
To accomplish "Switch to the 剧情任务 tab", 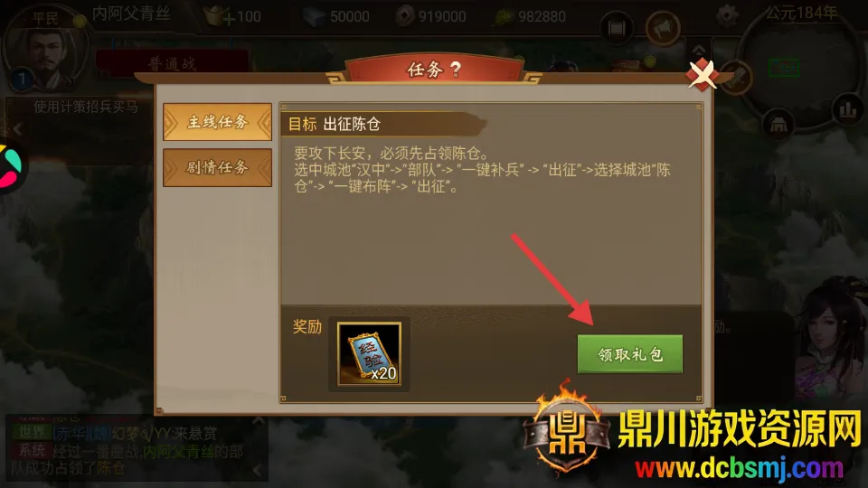I will [x=218, y=167].
